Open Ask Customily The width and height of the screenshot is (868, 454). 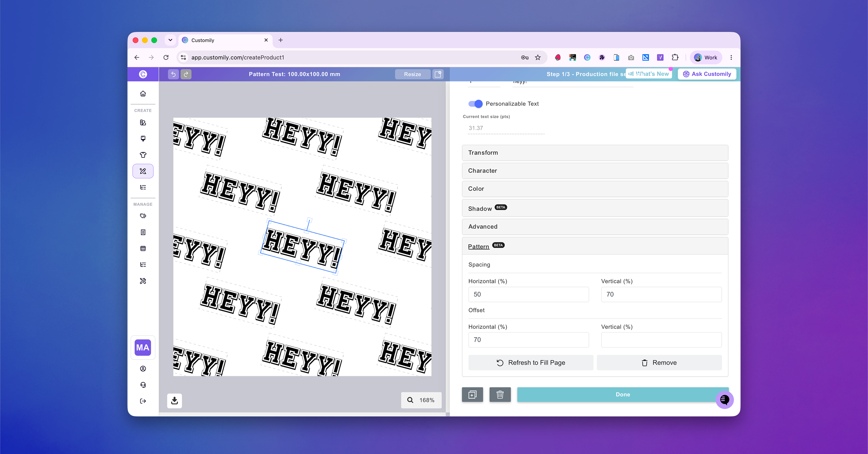[707, 74]
